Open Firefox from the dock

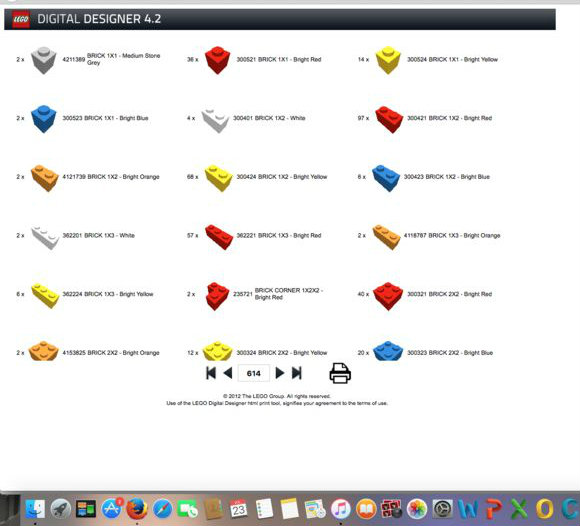(x=137, y=509)
